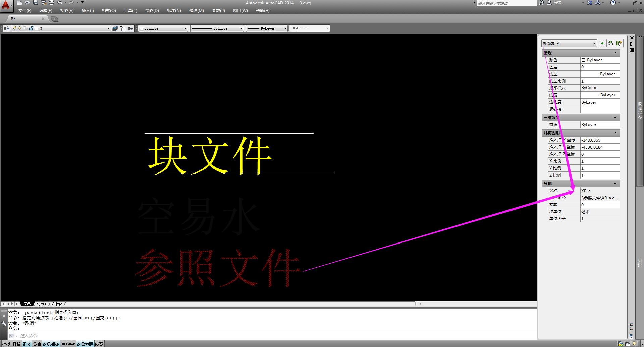Viewport: 644px width, 347px height.
Task: Open the 绘图(D) menu
Action: tap(152, 11)
